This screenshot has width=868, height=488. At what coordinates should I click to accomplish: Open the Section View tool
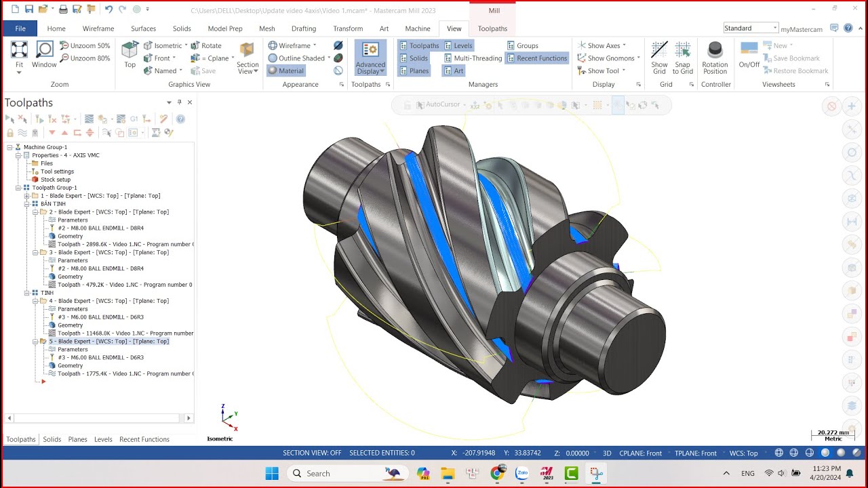[248, 58]
